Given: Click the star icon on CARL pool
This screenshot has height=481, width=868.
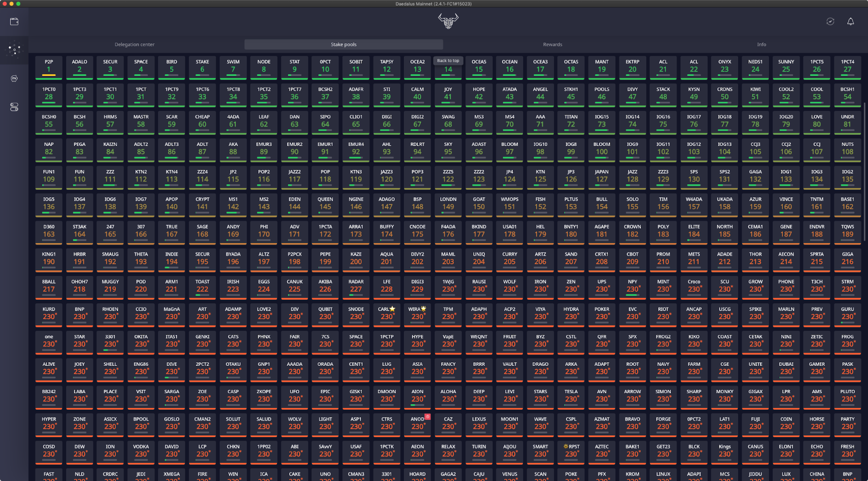Looking at the screenshot, I should [x=393, y=309].
